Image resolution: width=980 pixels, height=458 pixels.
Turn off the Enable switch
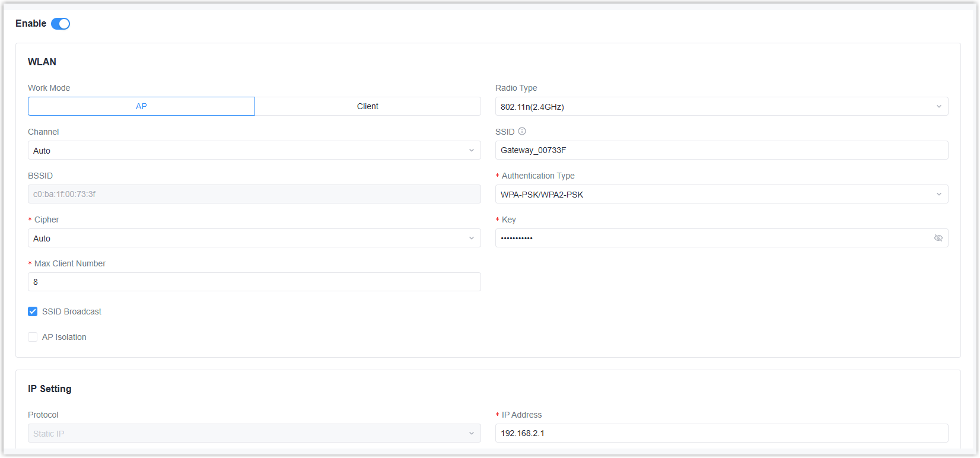61,24
